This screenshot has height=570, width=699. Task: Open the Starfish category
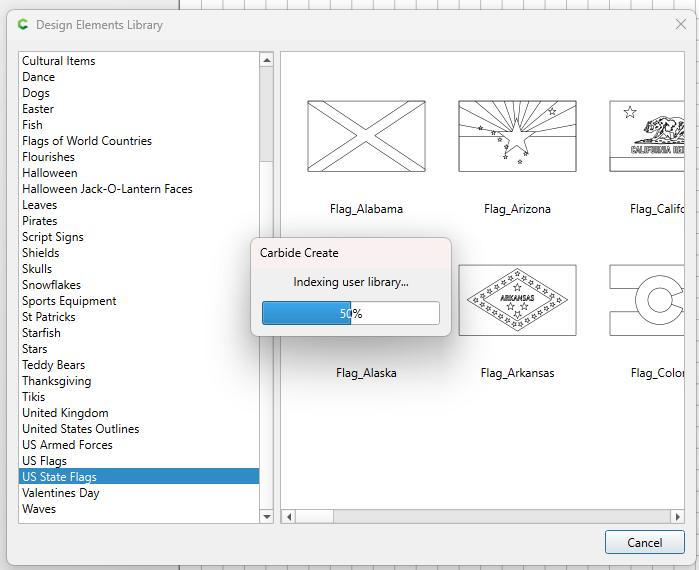click(139, 333)
